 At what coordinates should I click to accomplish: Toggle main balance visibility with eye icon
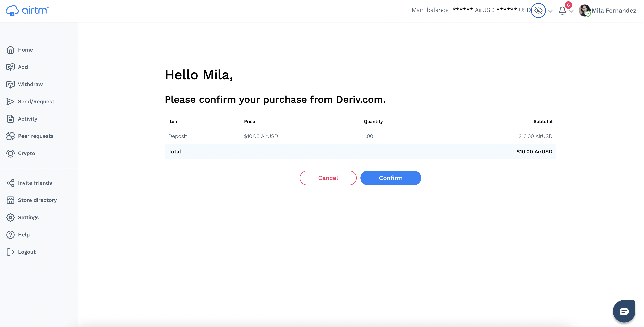click(x=538, y=10)
